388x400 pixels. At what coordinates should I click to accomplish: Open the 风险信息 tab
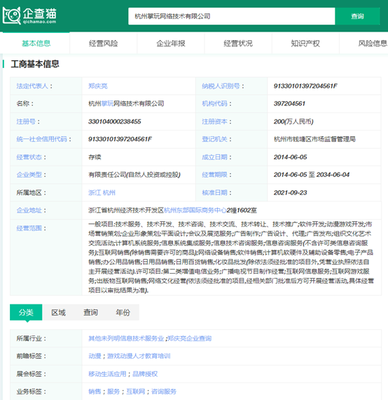(372, 43)
